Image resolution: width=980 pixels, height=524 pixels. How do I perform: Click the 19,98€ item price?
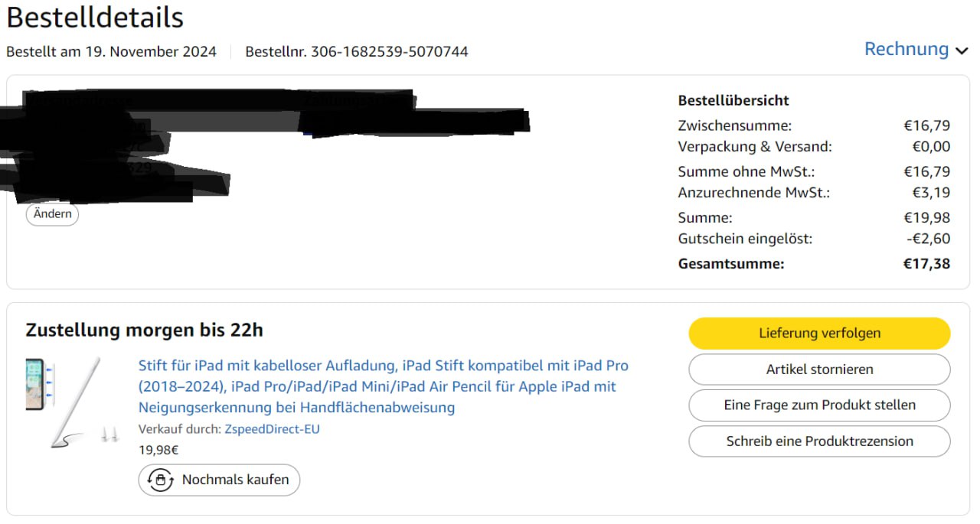(158, 450)
